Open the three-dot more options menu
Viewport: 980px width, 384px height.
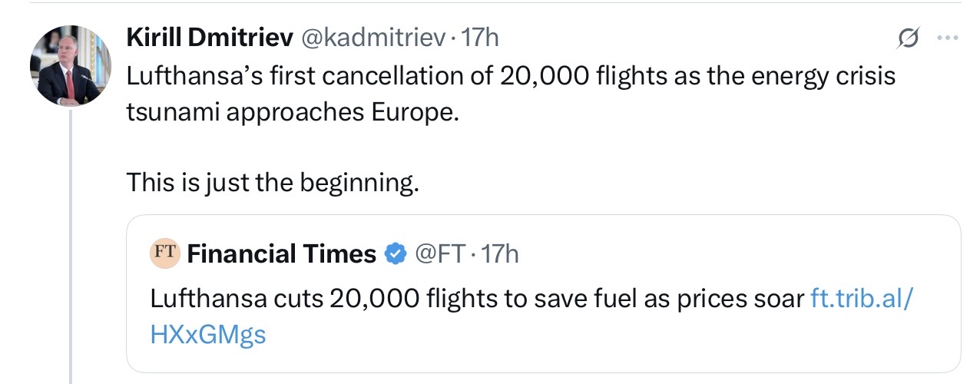pyautogui.click(x=947, y=38)
